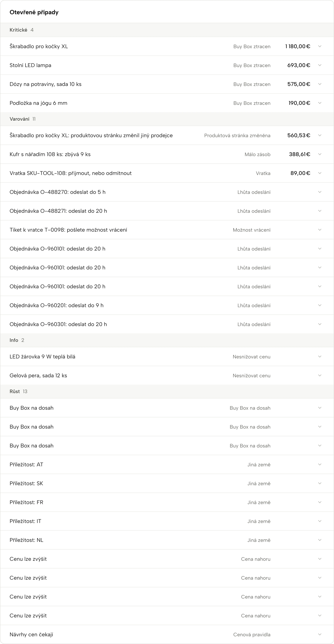Expand chevron for Gelová pera sada 12 ks
Screen dimensions: 334x644
[319, 375]
